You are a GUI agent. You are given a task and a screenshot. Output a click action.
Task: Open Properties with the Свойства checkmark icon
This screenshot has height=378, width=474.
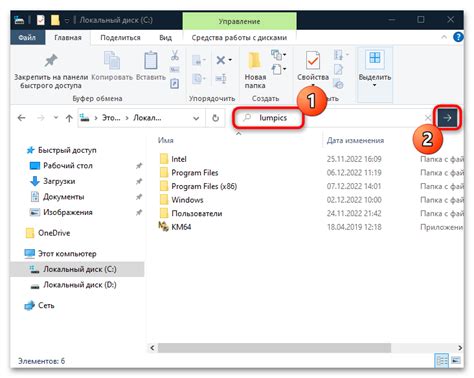pos(313,60)
